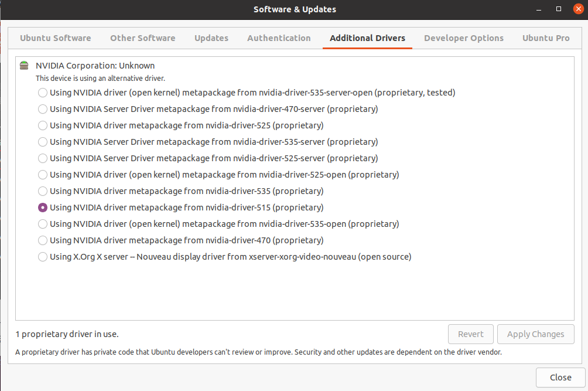This screenshot has width=588, height=391.
Task: Go to the Authentication tab
Action: [279, 38]
